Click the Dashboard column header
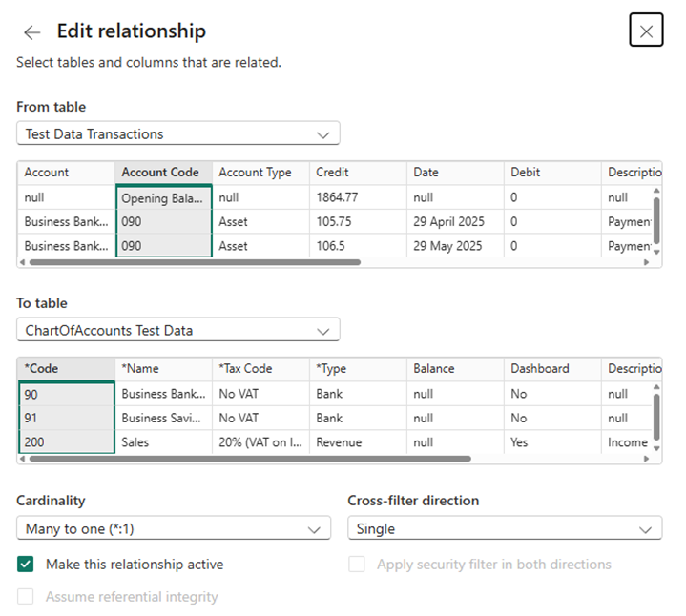Viewport: 686px width, 616px height. 540,369
